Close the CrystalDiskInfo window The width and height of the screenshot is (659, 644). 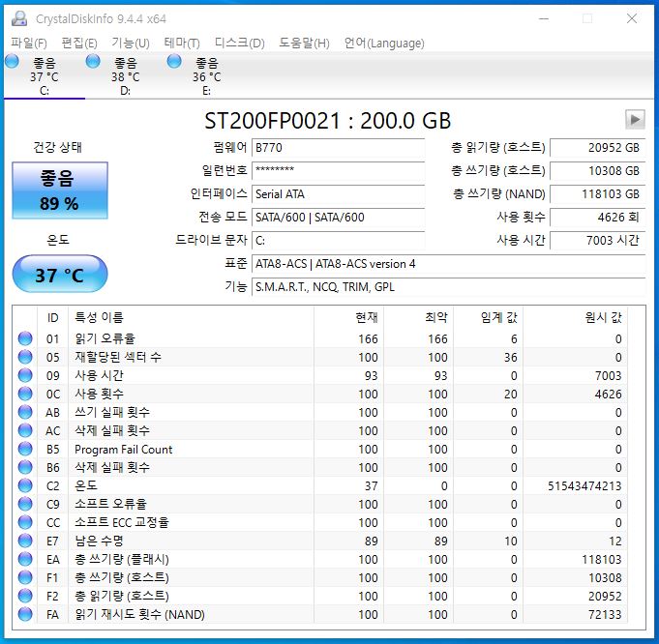pos(632,18)
